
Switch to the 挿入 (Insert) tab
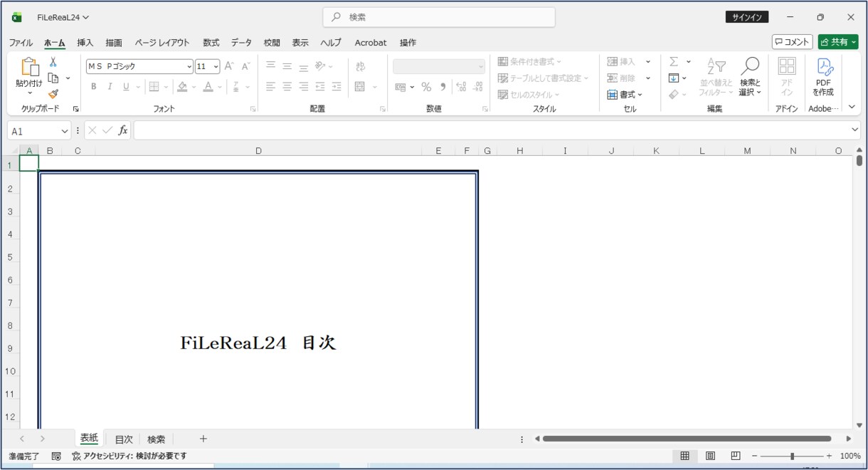[85, 43]
